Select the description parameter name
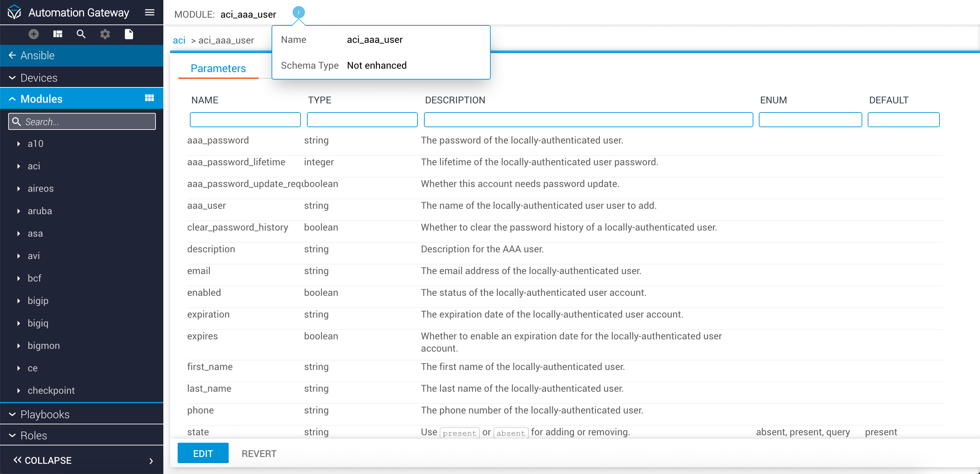 tap(211, 249)
